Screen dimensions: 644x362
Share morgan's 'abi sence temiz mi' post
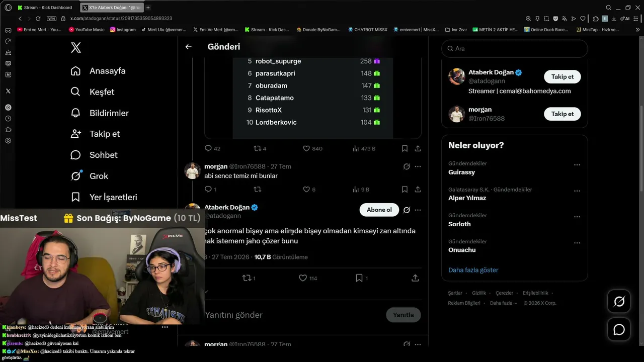tap(418, 190)
